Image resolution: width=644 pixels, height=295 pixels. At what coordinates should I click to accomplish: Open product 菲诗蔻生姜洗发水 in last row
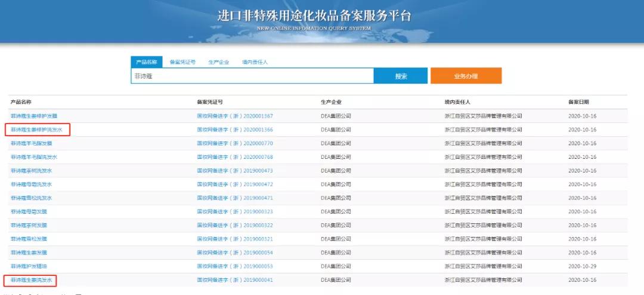pos(31,280)
